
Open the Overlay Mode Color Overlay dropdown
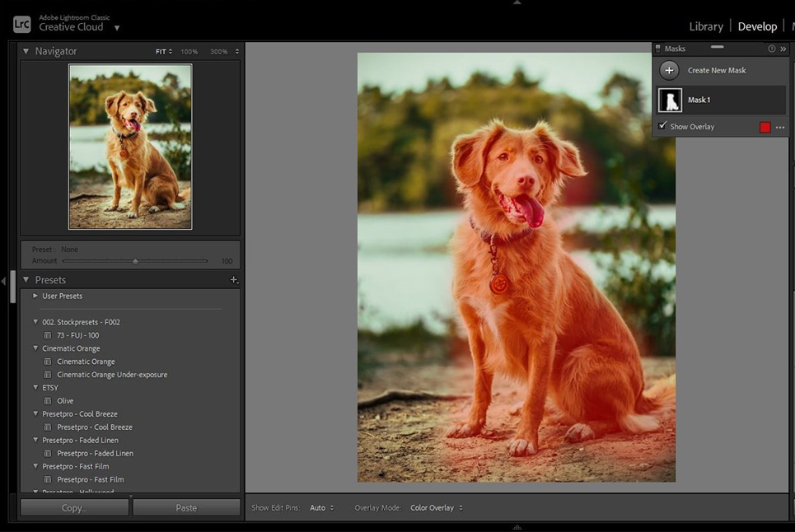tap(437, 507)
